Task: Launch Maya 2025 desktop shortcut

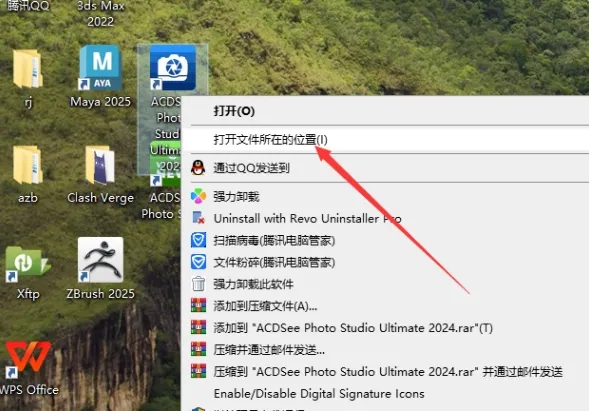Action: click(x=100, y=68)
